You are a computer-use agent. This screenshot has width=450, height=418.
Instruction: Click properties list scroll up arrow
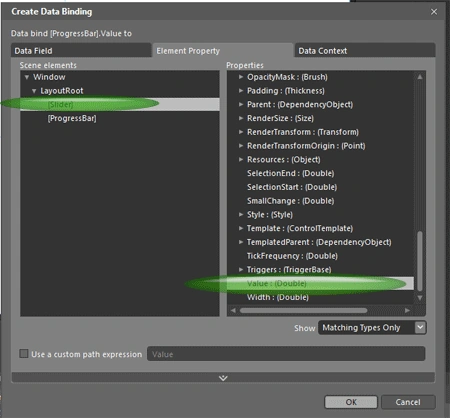pyautogui.click(x=420, y=77)
